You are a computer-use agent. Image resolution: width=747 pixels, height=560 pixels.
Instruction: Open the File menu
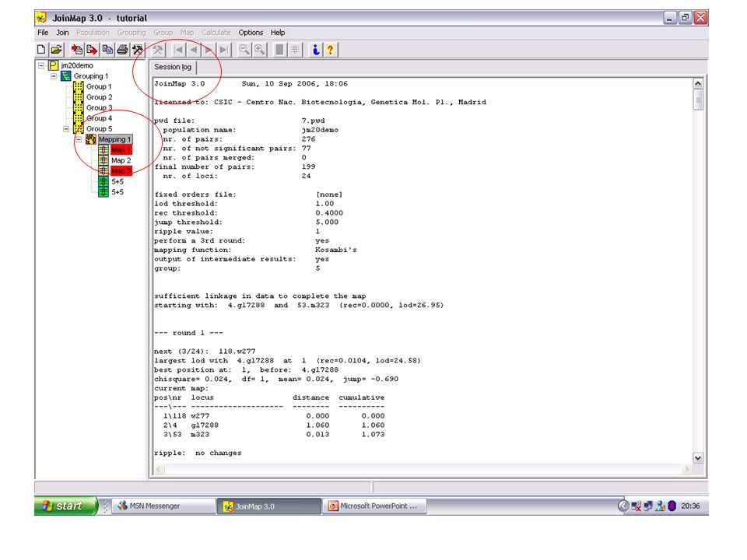(x=43, y=33)
